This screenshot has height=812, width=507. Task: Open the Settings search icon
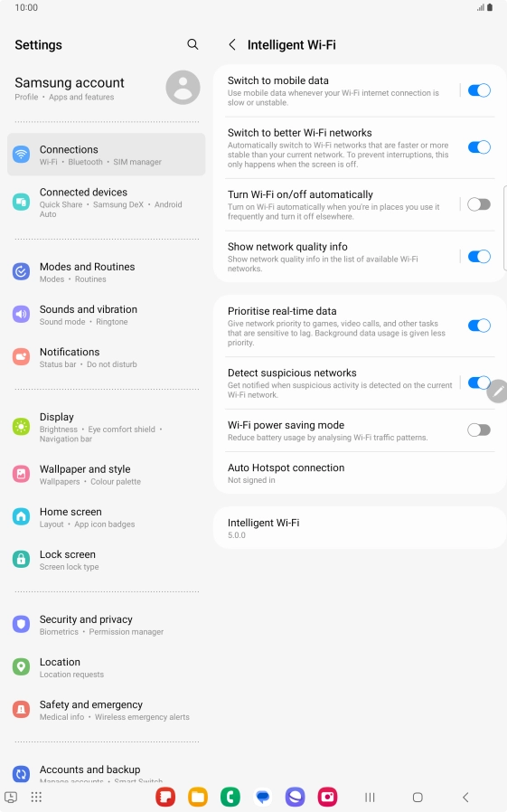click(192, 44)
